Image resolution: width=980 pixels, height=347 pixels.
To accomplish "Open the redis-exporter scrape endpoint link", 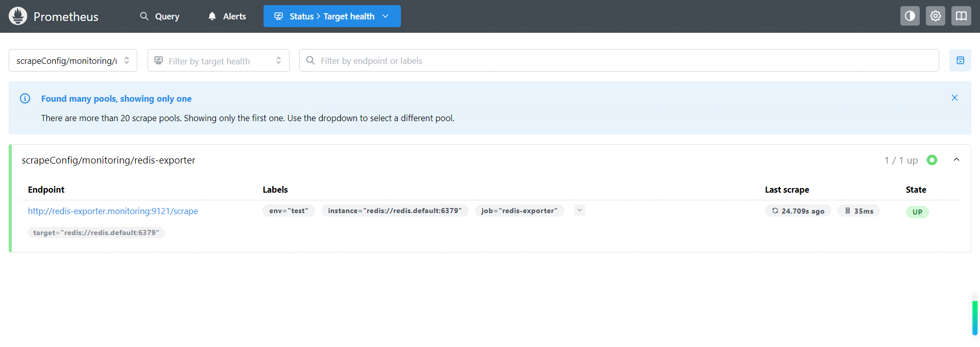I will (113, 211).
